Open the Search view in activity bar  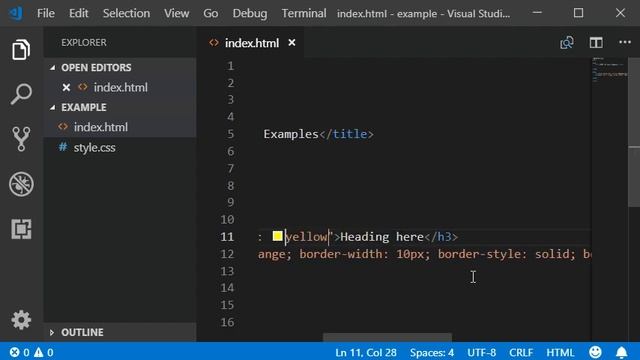(21, 94)
